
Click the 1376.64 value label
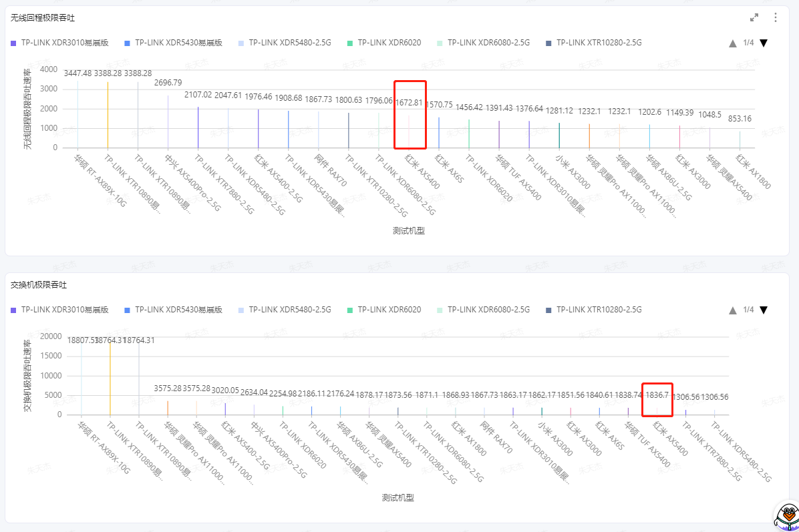coord(530,108)
